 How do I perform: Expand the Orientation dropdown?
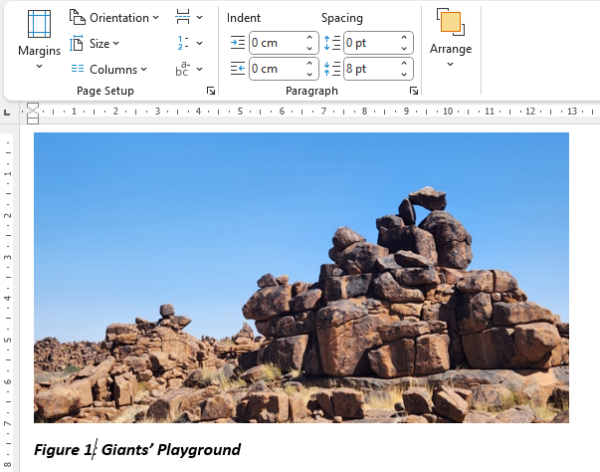tap(114, 18)
